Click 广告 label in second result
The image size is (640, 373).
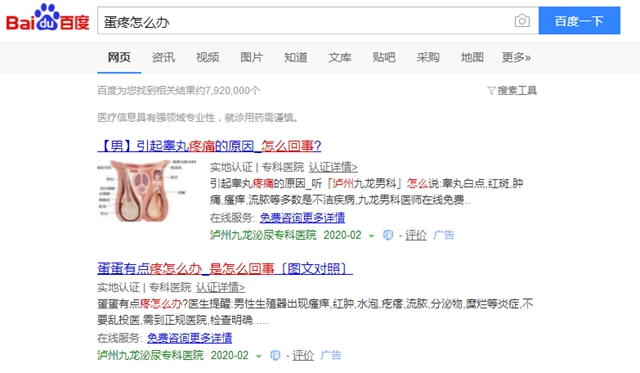(x=331, y=355)
